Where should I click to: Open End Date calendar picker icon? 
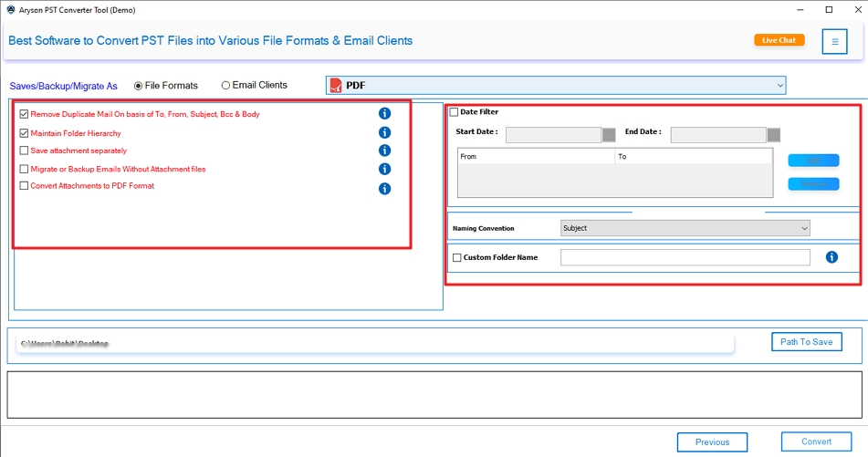tap(774, 135)
